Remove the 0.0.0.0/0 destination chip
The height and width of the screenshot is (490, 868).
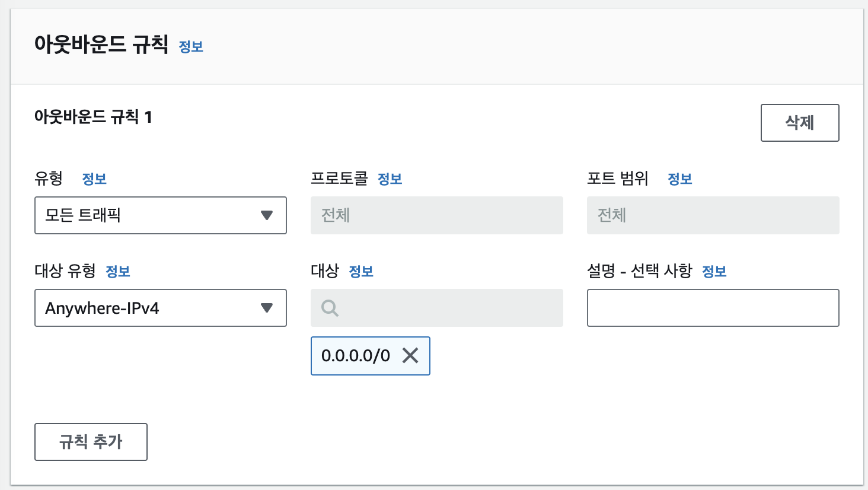(x=410, y=355)
